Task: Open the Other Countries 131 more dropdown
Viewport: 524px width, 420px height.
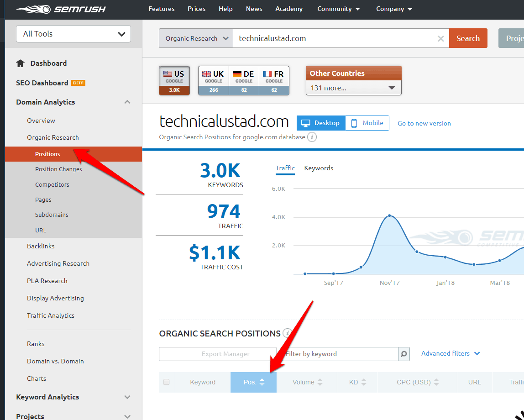Action: point(354,88)
